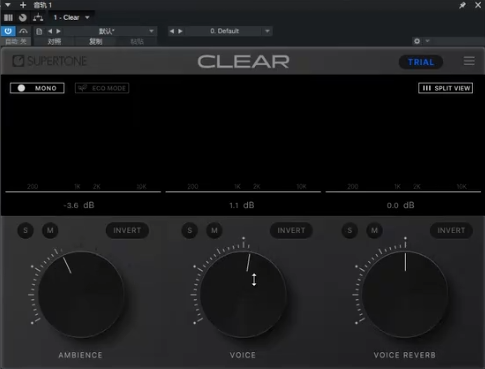Close the plugin window

[x=478, y=5]
